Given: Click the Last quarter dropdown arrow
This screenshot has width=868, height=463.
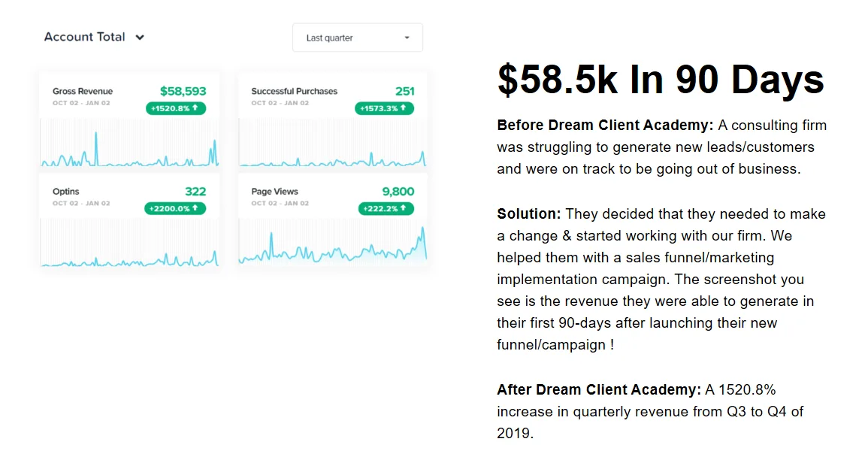Looking at the screenshot, I should (x=407, y=38).
